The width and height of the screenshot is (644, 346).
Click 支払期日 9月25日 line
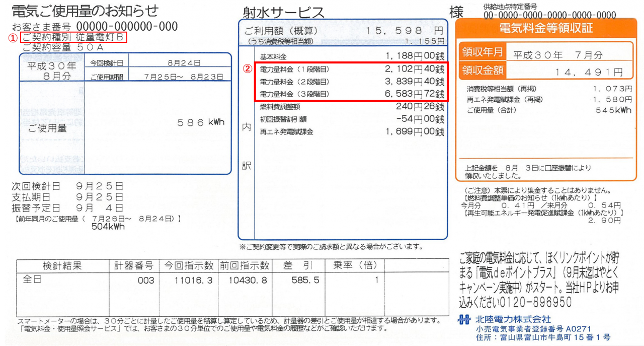(x=67, y=197)
